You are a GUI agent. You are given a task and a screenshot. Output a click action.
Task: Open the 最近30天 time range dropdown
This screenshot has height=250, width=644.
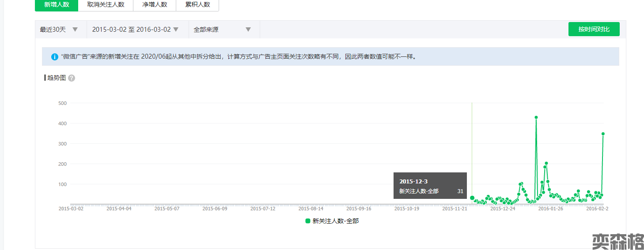pyautogui.click(x=53, y=30)
